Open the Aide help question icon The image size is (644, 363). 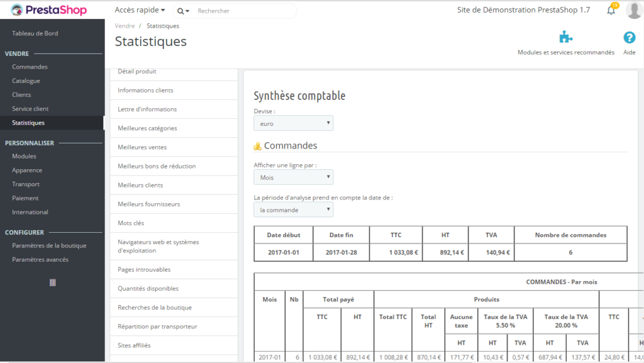pos(629,37)
